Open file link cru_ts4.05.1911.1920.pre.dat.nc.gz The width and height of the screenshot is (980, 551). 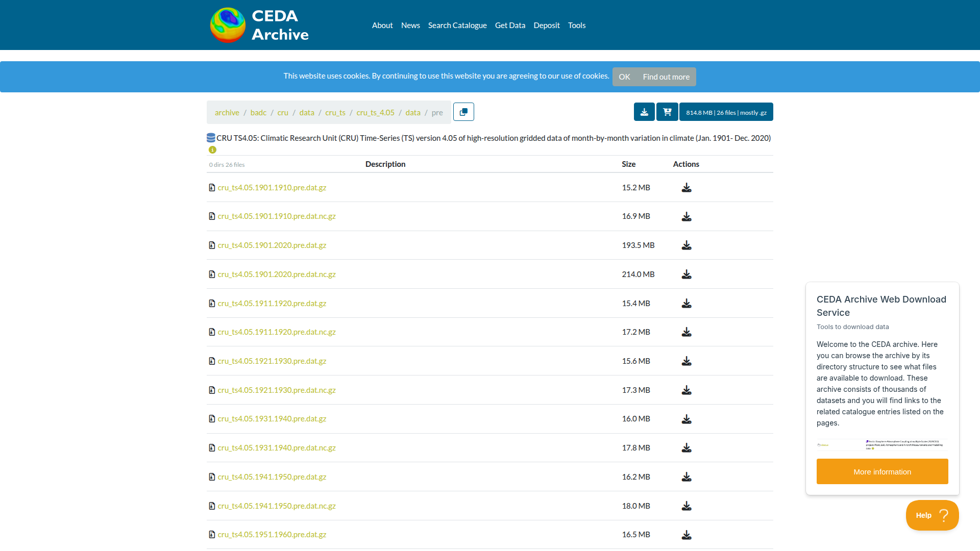(x=277, y=332)
